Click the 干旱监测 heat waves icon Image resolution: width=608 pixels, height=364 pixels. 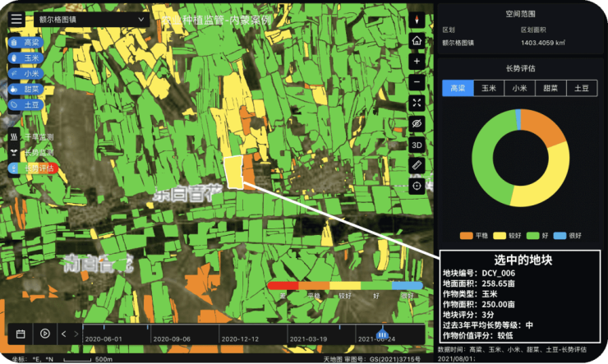(x=14, y=137)
